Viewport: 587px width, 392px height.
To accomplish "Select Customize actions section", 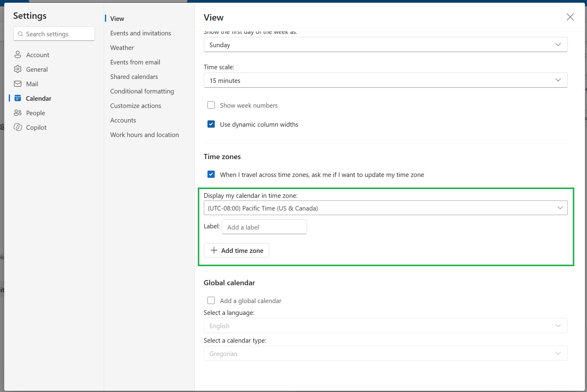I will (135, 106).
